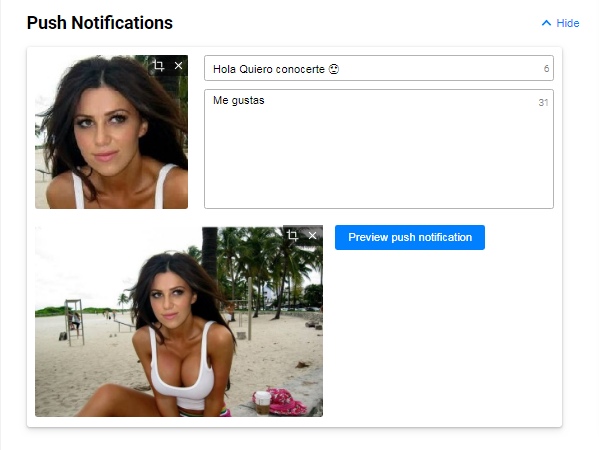The width and height of the screenshot is (599, 450).
Task: Preview the push notification
Action: [x=410, y=237]
